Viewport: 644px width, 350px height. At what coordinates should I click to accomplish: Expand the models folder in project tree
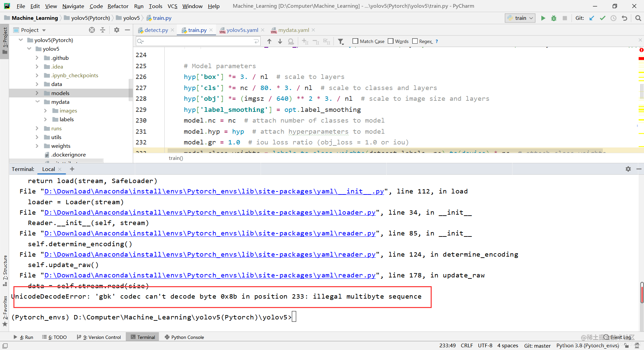(37, 93)
